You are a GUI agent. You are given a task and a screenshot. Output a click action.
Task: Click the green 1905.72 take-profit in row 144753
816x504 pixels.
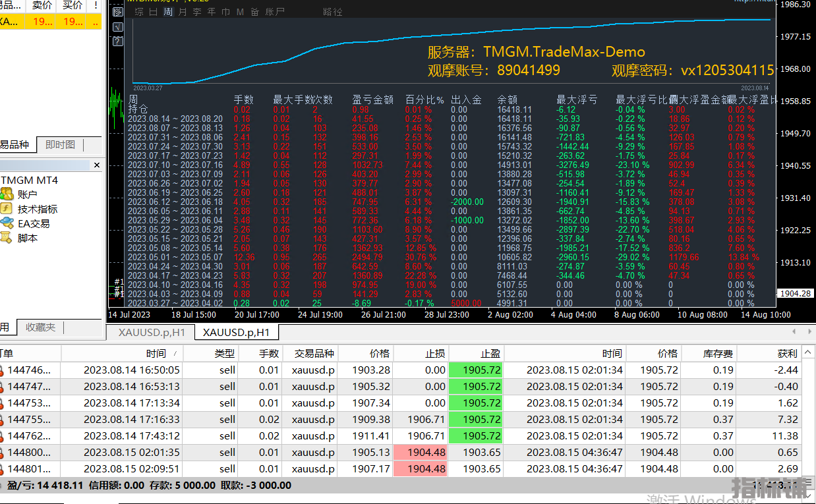click(x=476, y=403)
